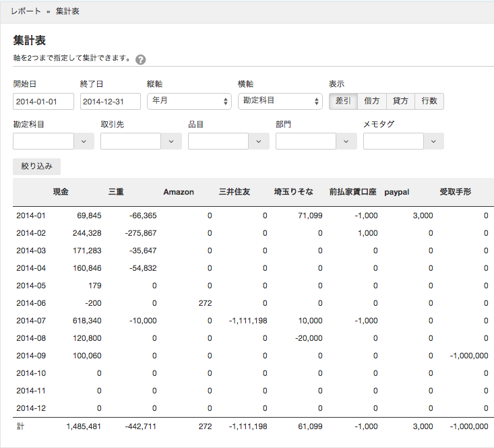Select the 2014-05 row label
This screenshot has width=494, height=448.
(x=31, y=286)
